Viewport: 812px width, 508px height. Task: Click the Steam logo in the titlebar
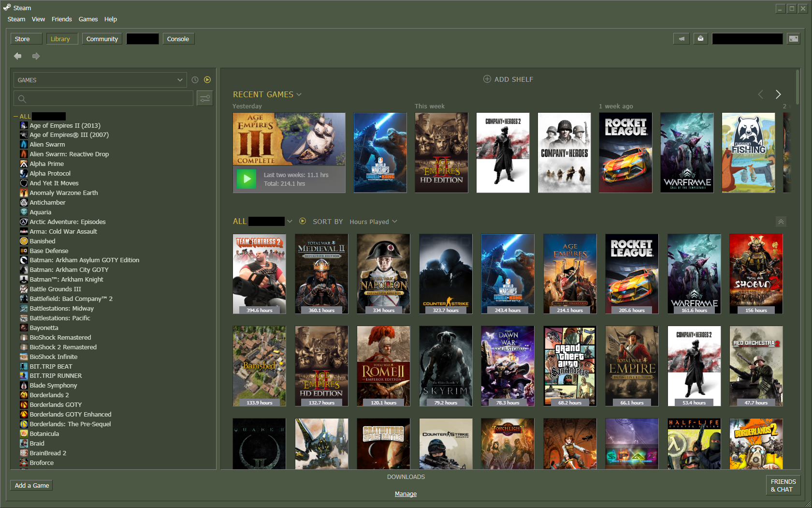click(6, 7)
